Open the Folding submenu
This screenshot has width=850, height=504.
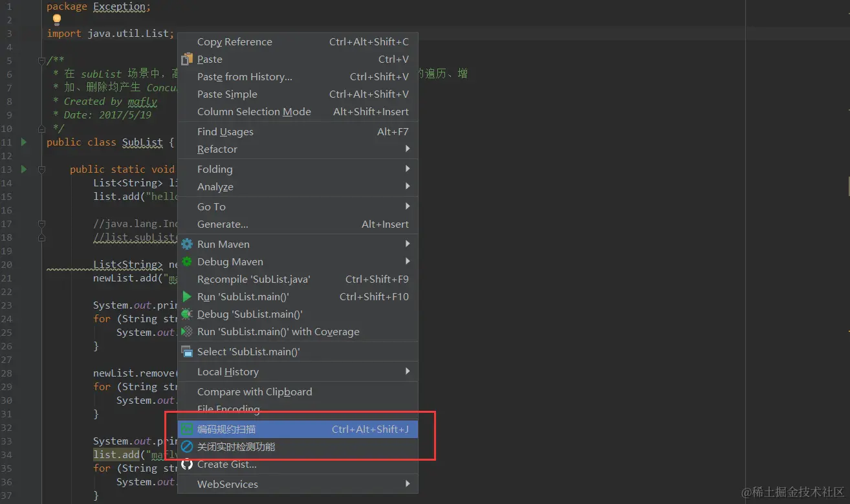click(x=214, y=169)
